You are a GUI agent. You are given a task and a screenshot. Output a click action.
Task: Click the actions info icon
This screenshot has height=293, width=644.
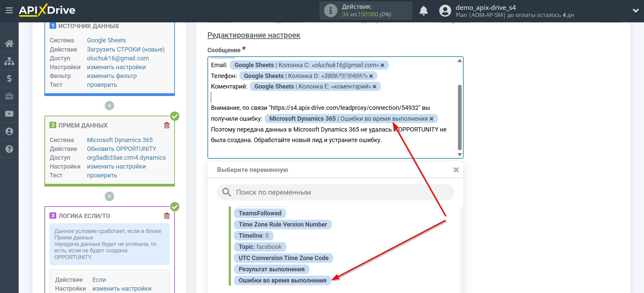coord(330,11)
